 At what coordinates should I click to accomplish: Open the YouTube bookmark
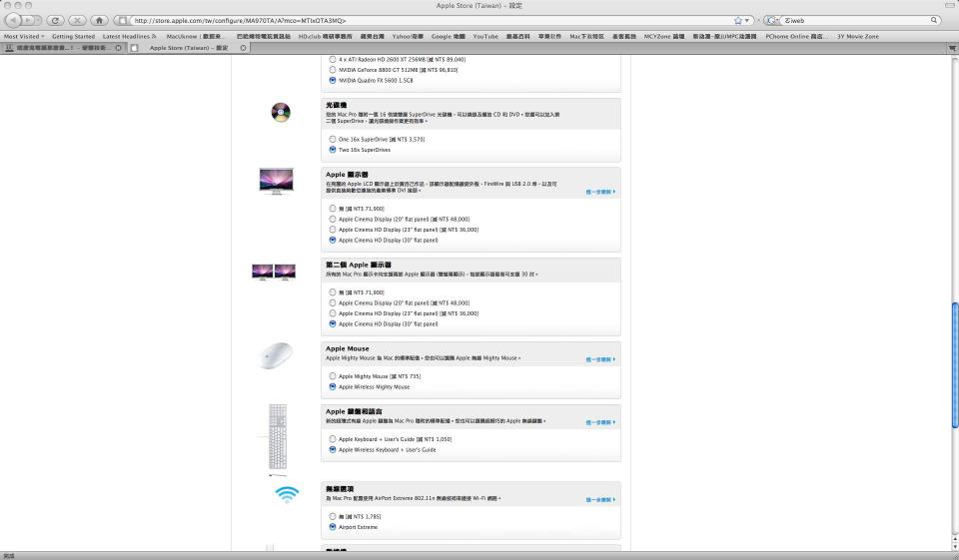(x=485, y=36)
